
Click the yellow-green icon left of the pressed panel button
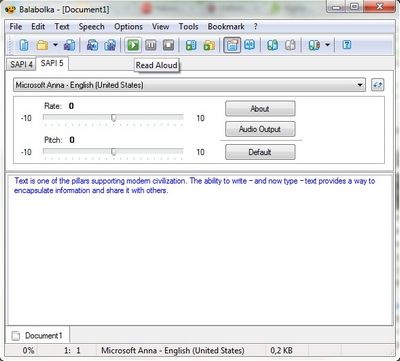pyautogui.click(x=209, y=45)
